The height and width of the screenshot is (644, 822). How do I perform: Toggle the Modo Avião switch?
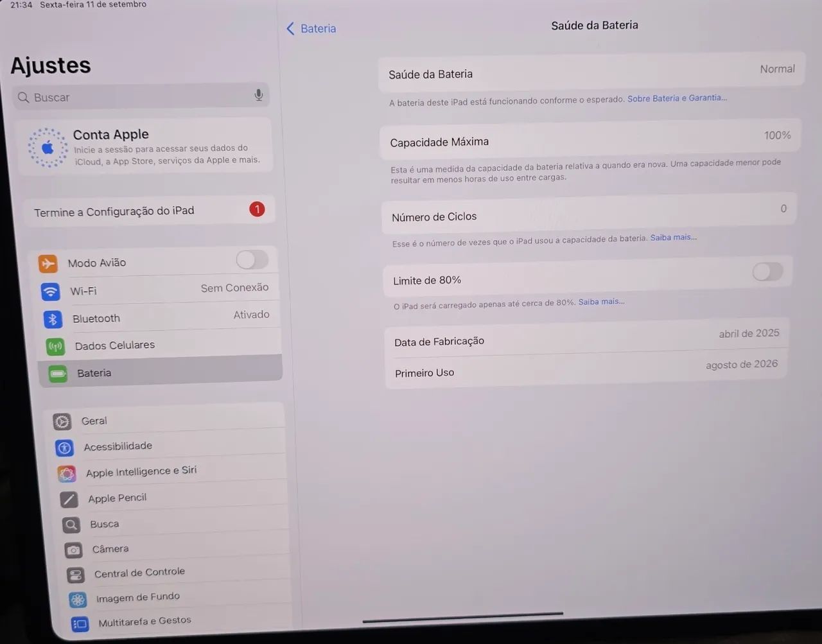252,259
